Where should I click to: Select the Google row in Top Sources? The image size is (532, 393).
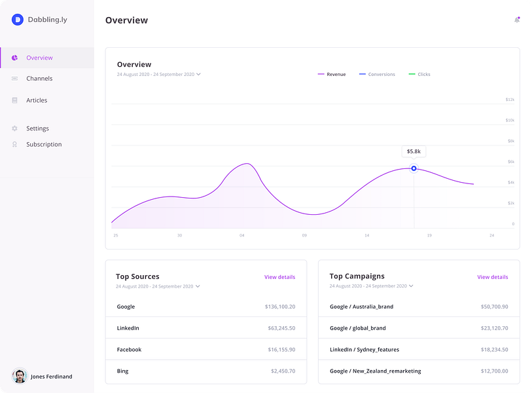click(206, 307)
